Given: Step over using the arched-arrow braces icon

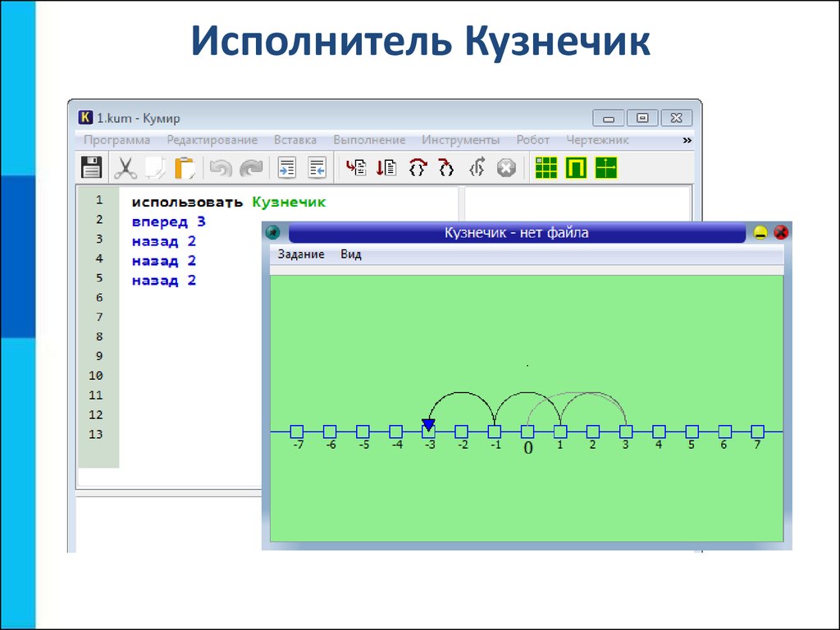Looking at the screenshot, I should point(418,167).
